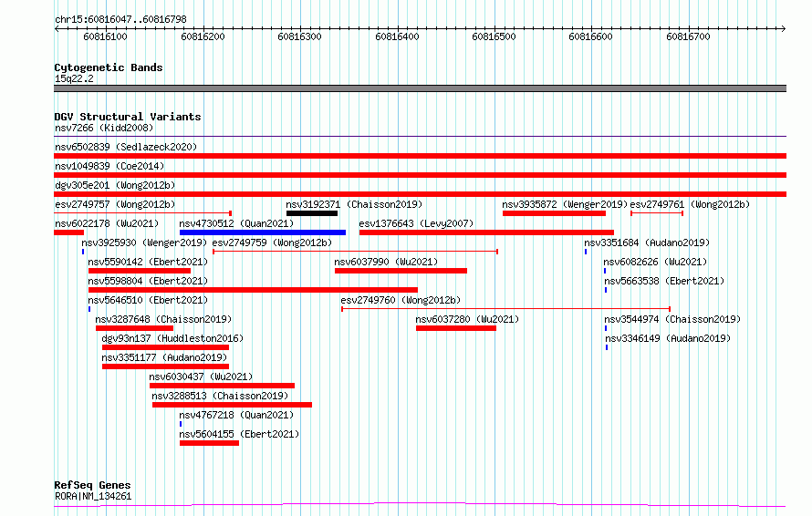Select the red nsv6030437 (Wu2021) bar
The width and height of the screenshot is (812, 516).
point(222,386)
